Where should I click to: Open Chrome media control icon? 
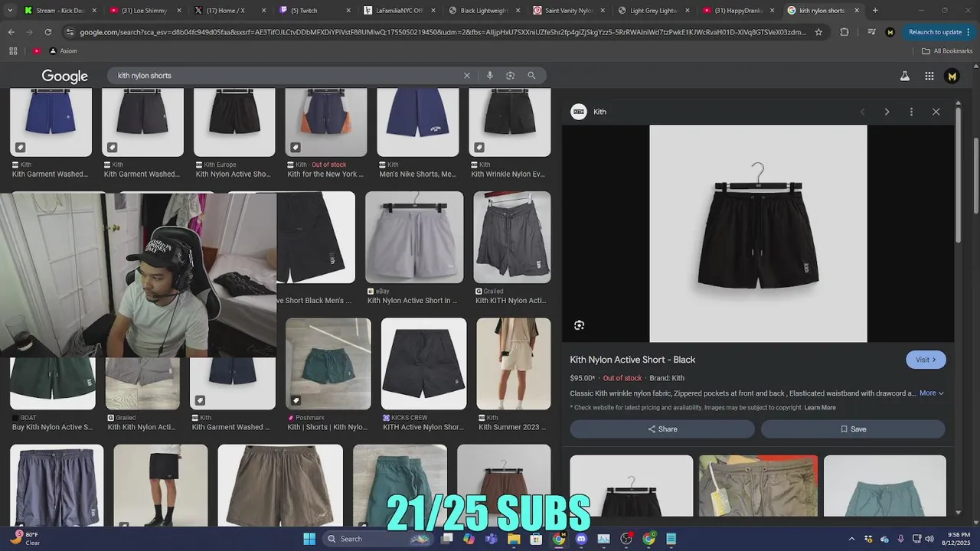click(871, 32)
